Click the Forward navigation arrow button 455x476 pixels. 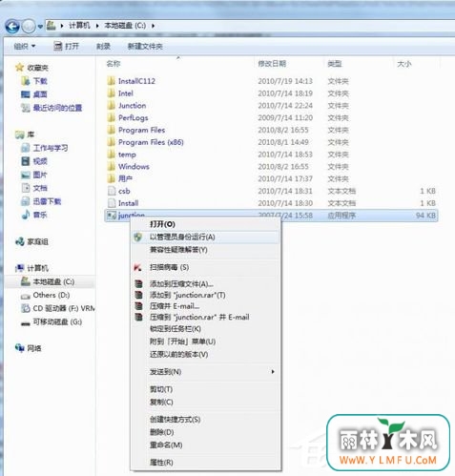(29, 27)
